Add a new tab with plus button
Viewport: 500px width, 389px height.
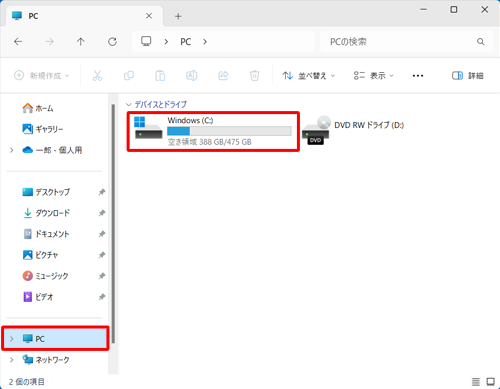178,16
